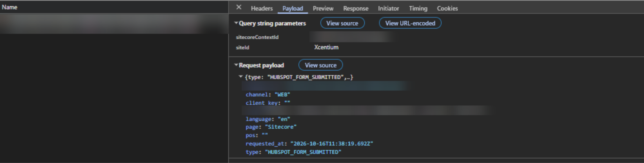Show the Cookies tab
Image resolution: width=644 pixels, height=163 pixels.
point(447,8)
